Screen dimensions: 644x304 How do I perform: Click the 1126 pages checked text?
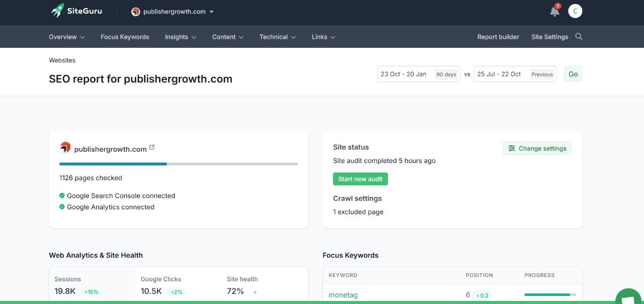click(x=91, y=178)
